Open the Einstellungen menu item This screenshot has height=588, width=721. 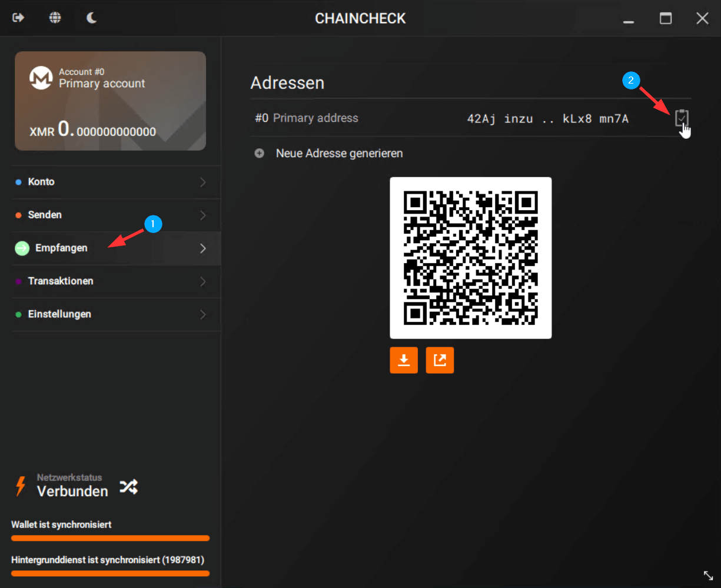tap(116, 314)
